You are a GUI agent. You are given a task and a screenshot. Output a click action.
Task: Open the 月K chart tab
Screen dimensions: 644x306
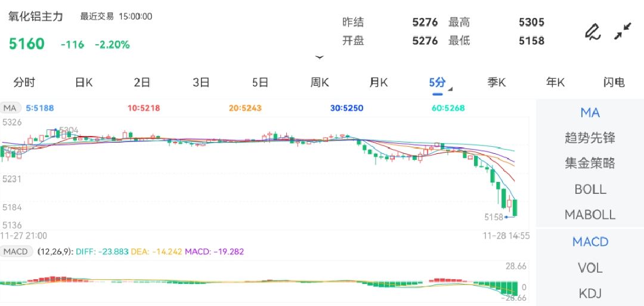[378, 82]
